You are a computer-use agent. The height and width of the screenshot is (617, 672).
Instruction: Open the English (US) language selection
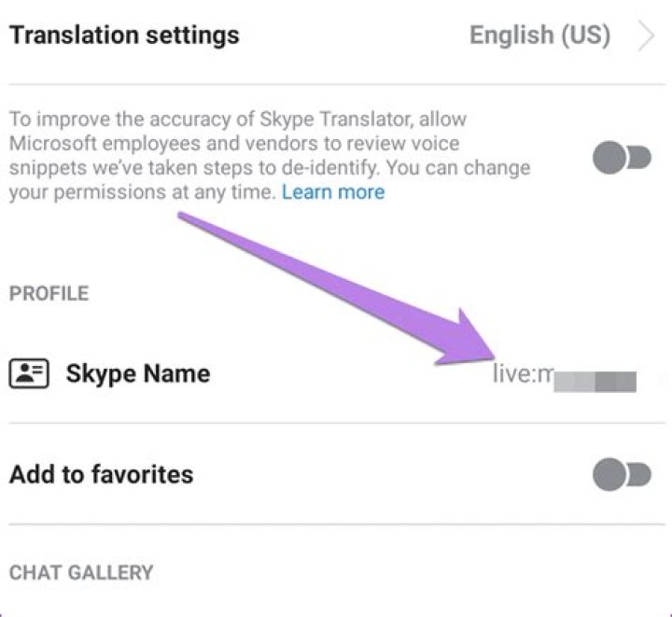(539, 36)
